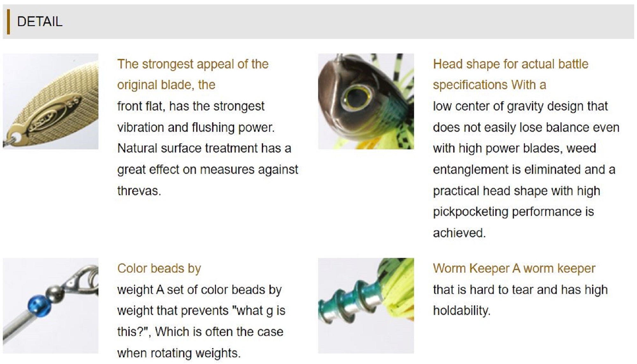Click the "Color beads by" heading
This screenshot has width=637, height=364.
pos(159,268)
